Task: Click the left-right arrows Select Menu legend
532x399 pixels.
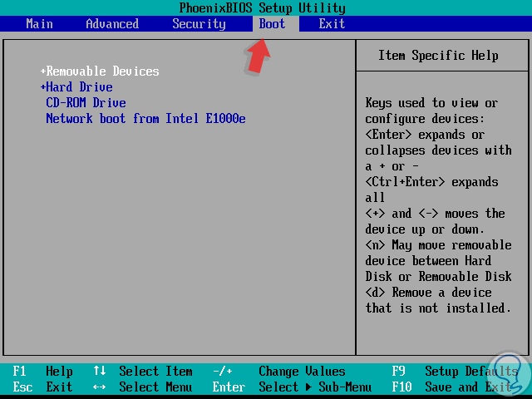Action: pyautogui.click(x=143, y=387)
